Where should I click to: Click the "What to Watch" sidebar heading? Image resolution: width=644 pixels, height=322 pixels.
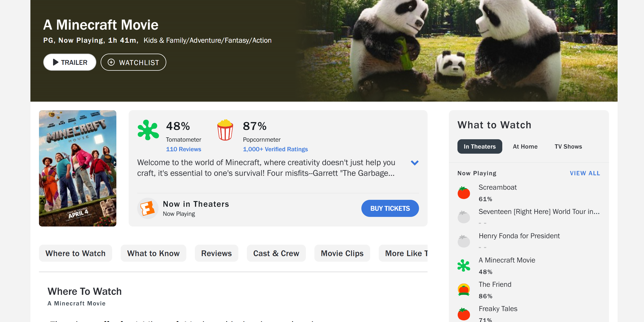coord(494,125)
